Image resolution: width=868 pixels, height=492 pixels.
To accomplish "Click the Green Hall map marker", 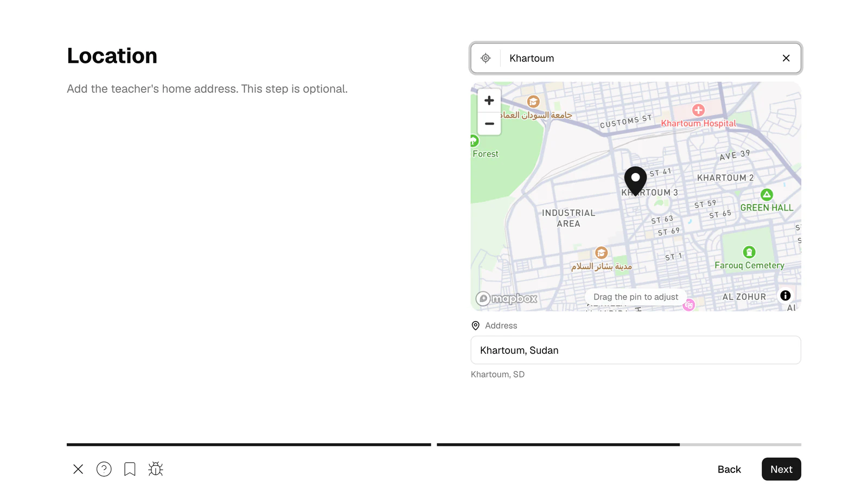I will (x=767, y=195).
